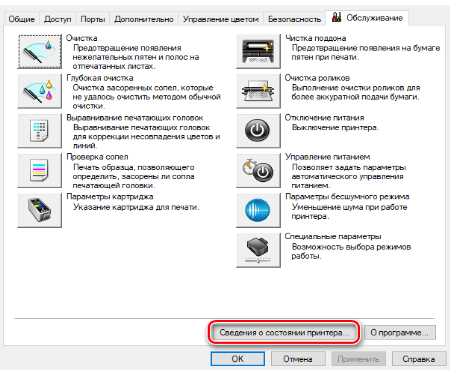Click the Применить button

[x=358, y=359]
